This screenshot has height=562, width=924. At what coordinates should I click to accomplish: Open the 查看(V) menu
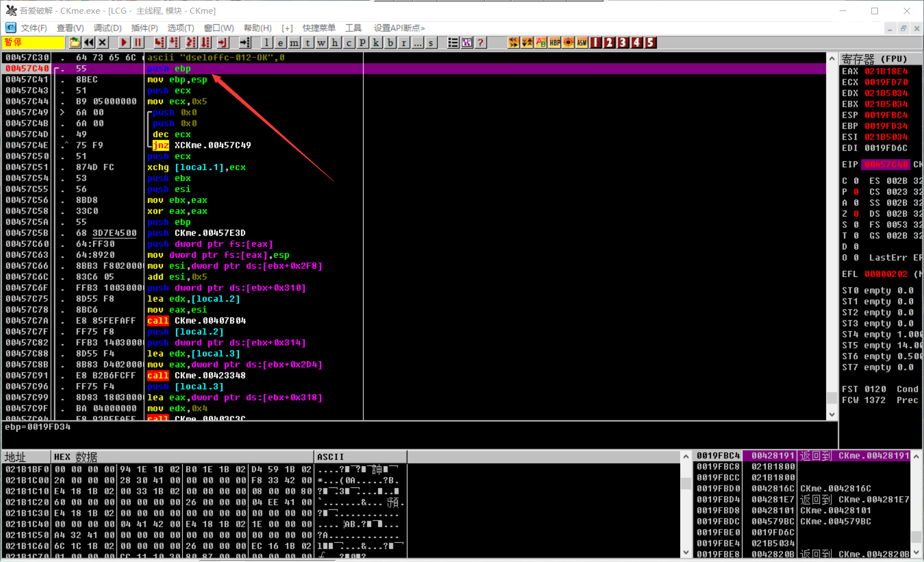click(70, 28)
